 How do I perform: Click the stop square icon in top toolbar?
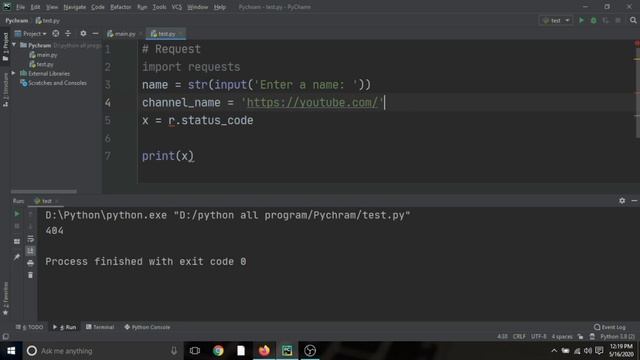coord(618,20)
